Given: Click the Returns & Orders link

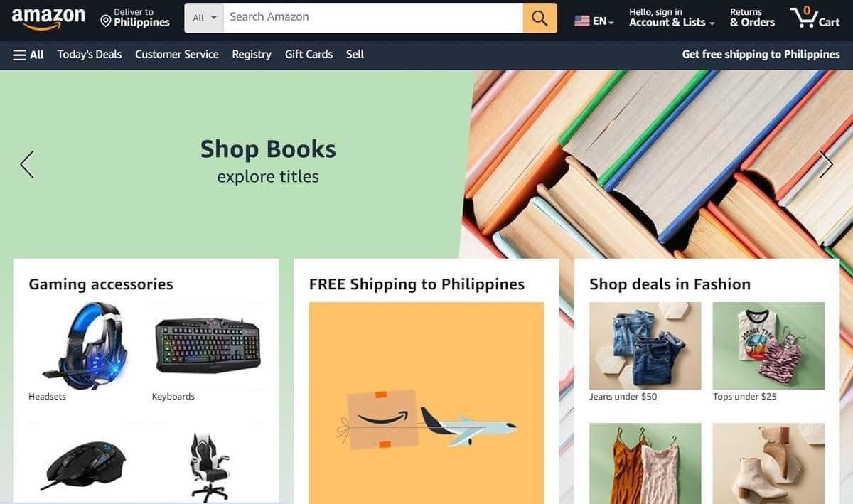Looking at the screenshot, I should click(752, 18).
